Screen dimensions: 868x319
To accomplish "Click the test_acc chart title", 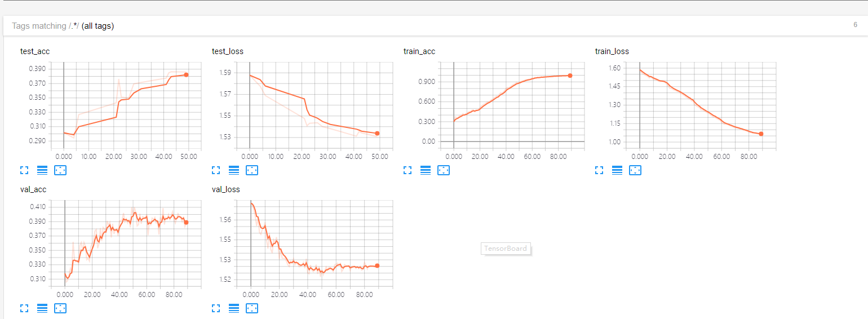I will coord(35,51).
